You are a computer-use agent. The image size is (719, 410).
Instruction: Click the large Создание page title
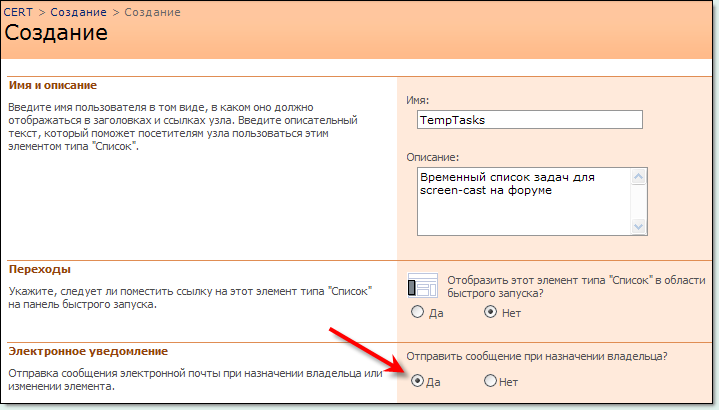[56, 33]
